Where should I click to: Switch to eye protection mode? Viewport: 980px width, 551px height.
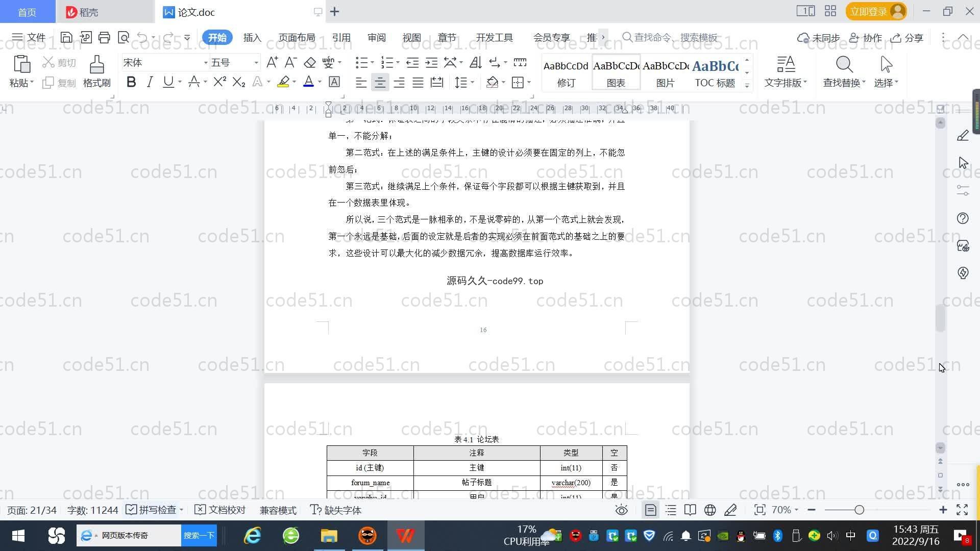pyautogui.click(x=621, y=510)
